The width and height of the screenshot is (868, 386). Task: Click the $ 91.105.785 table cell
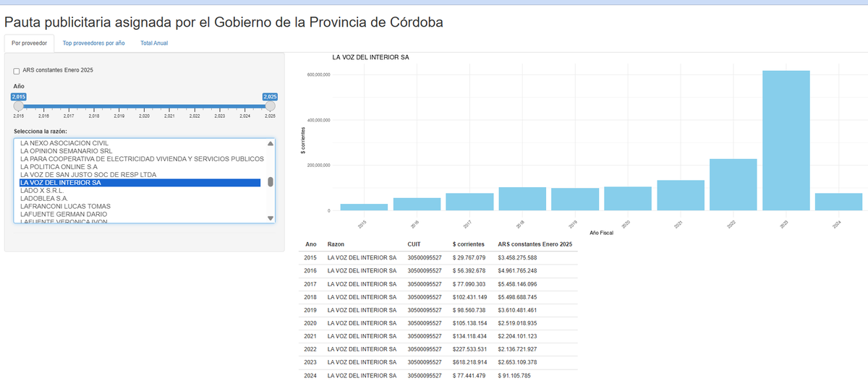514,376
